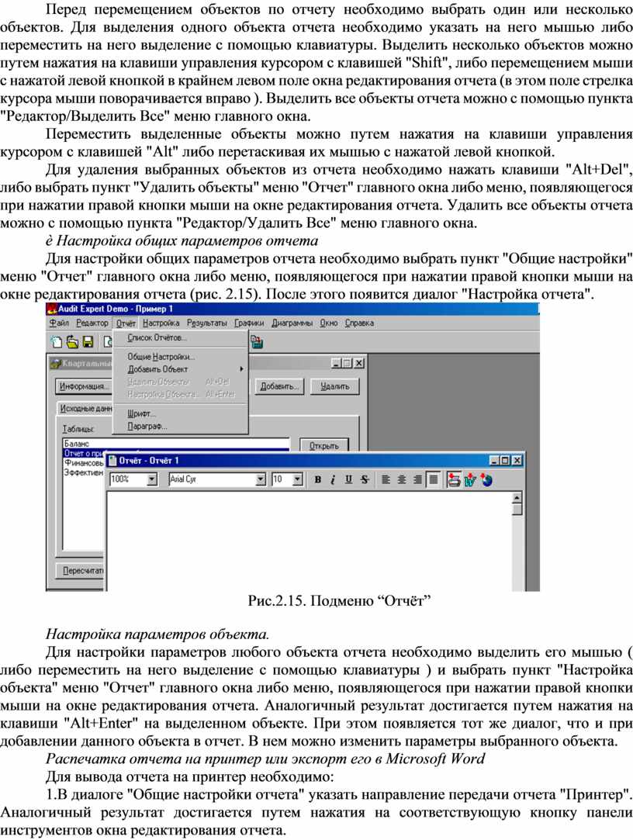633x840 pixels.
Task: Click the Save diskette toolbar icon
Action: pos(88,342)
